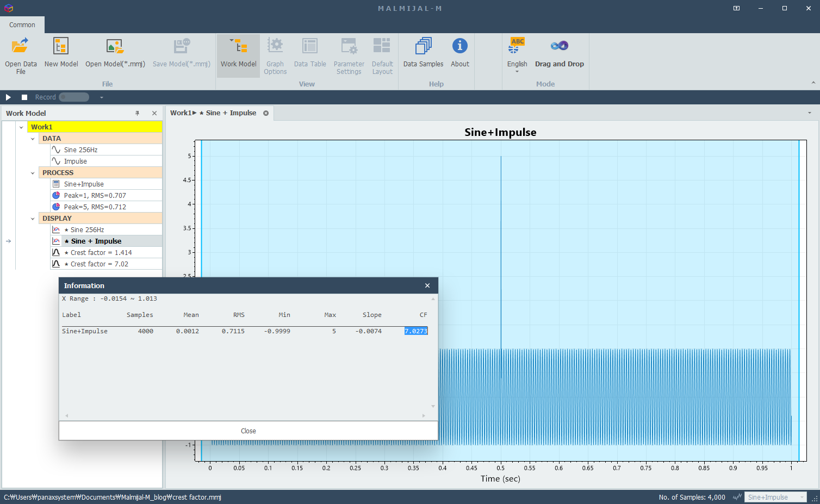820x504 pixels.
Task: Collapse the DISPLAY section
Action: click(x=33, y=219)
